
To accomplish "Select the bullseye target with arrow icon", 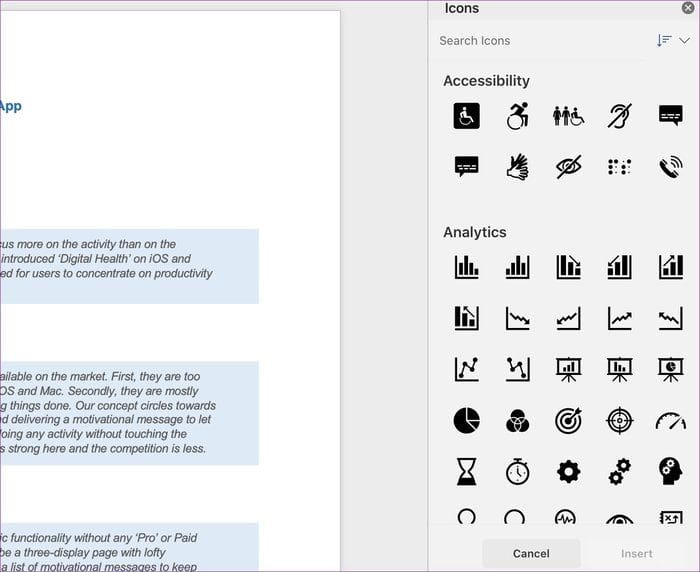I will point(569,420).
